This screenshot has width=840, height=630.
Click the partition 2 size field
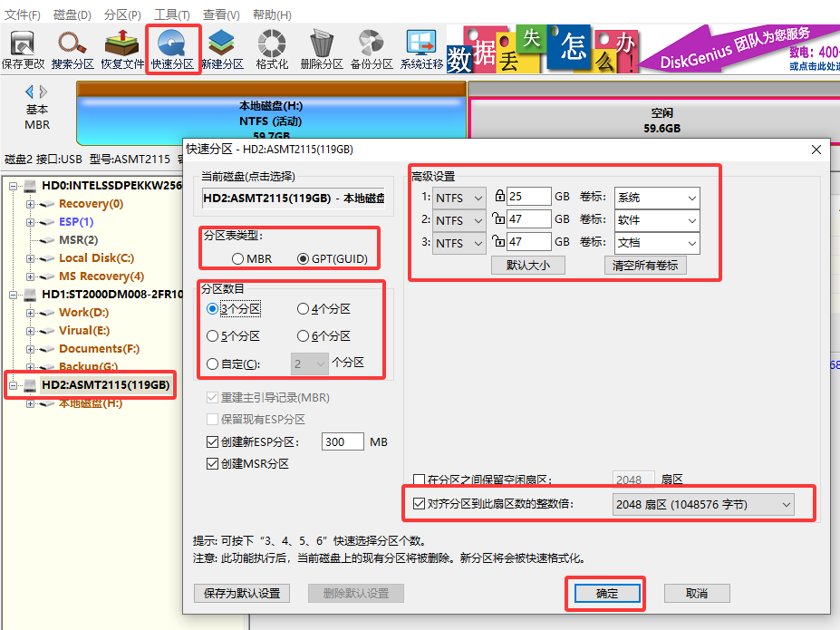coord(529,218)
